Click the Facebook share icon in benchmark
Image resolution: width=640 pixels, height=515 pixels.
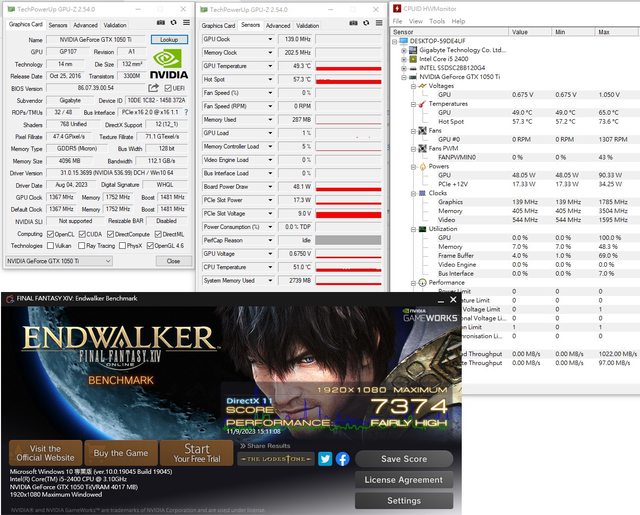point(342,459)
